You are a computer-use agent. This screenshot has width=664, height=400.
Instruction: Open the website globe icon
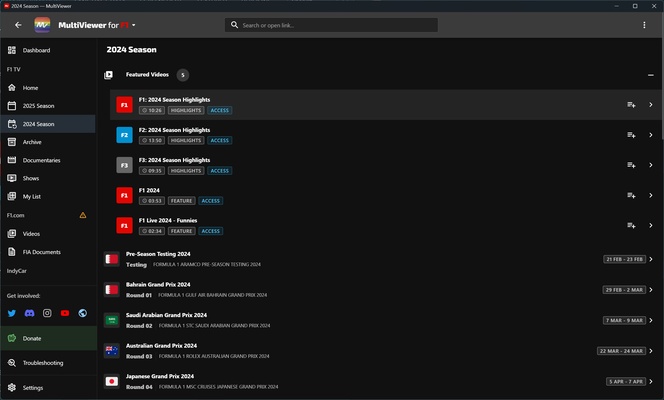pos(83,313)
